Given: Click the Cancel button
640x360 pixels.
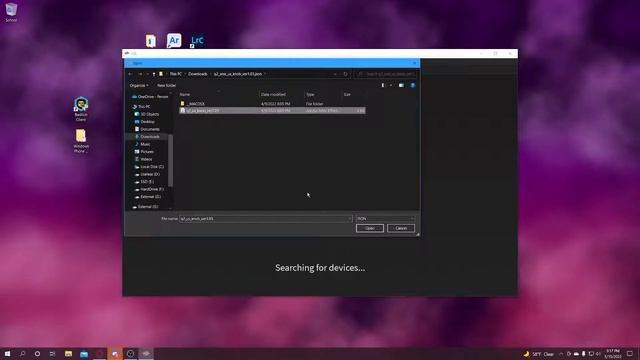Looking at the screenshot, I should pyautogui.click(x=401, y=228).
